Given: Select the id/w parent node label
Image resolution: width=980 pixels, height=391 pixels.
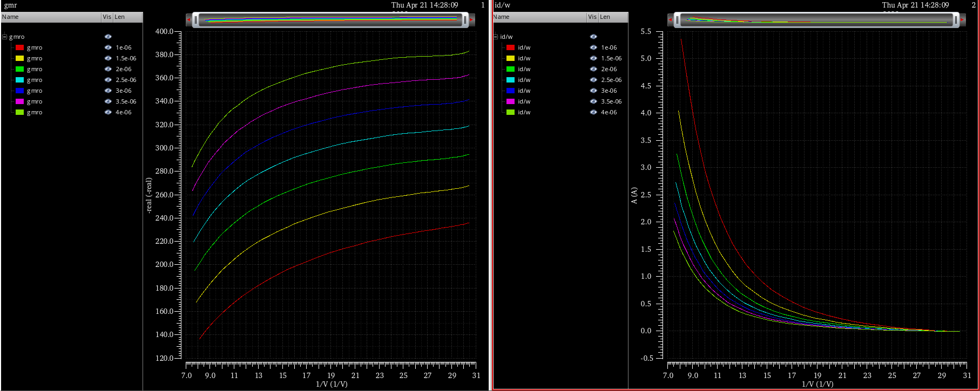Looking at the screenshot, I should coord(506,37).
